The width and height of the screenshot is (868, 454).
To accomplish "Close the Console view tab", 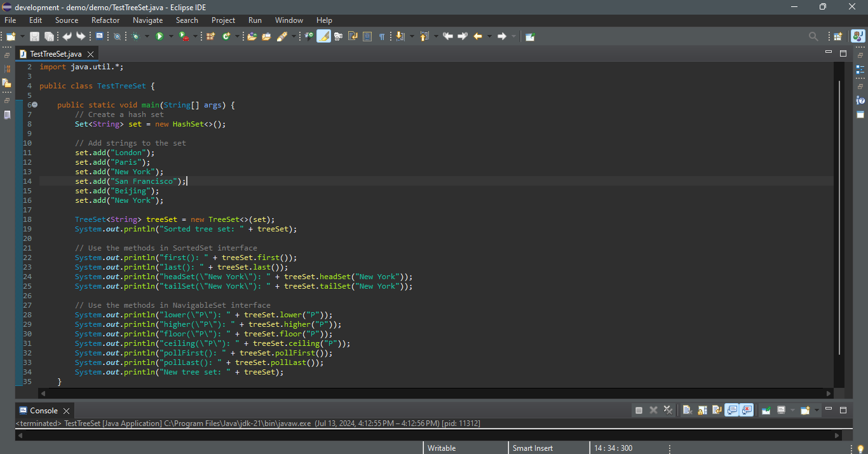I will (66, 411).
